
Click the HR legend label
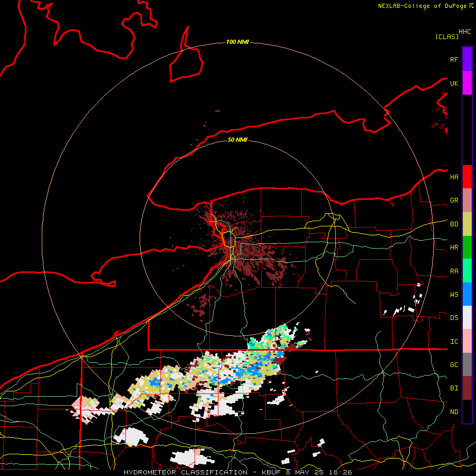(x=454, y=248)
